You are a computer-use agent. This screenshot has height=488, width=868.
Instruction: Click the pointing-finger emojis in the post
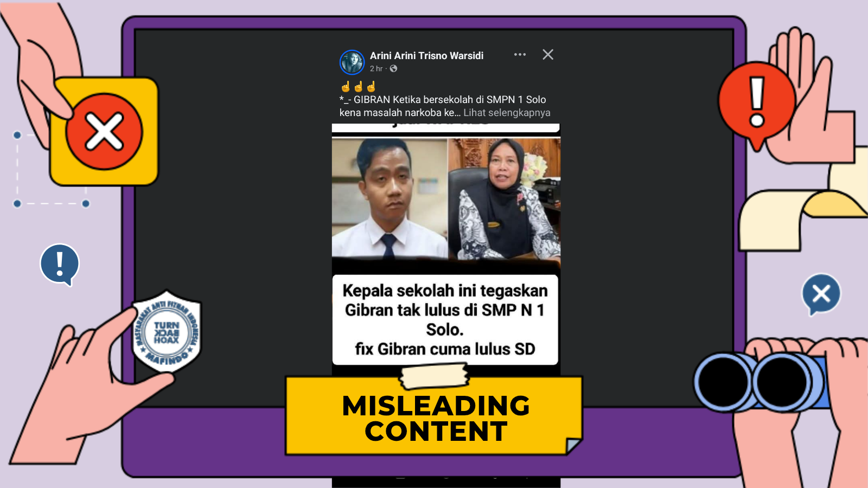358,87
